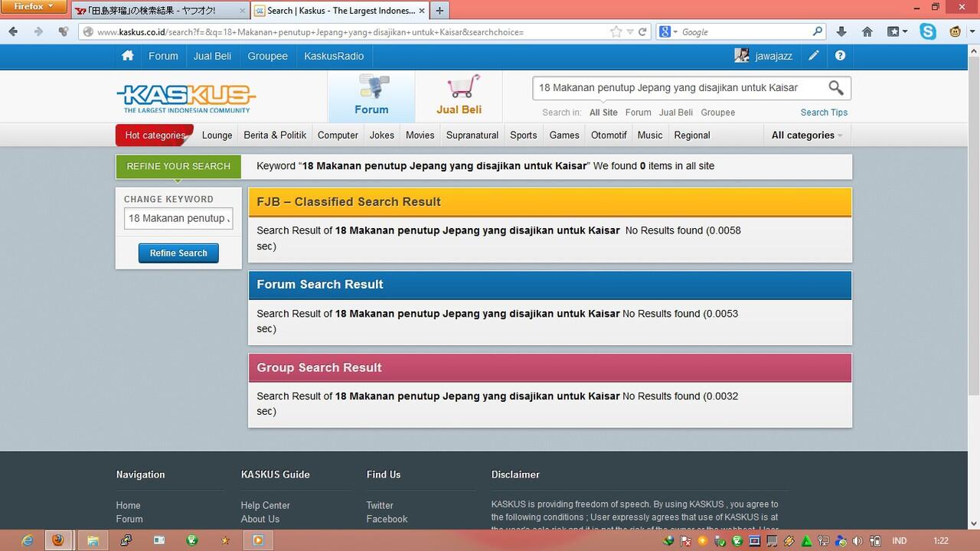Bookmark this page with star icon
This screenshot has height=551, width=980.
click(x=616, y=31)
